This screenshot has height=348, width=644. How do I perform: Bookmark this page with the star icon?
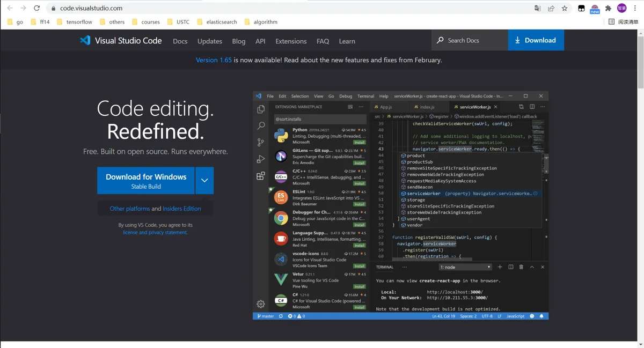pyautogui.click(x=565, y=9)
